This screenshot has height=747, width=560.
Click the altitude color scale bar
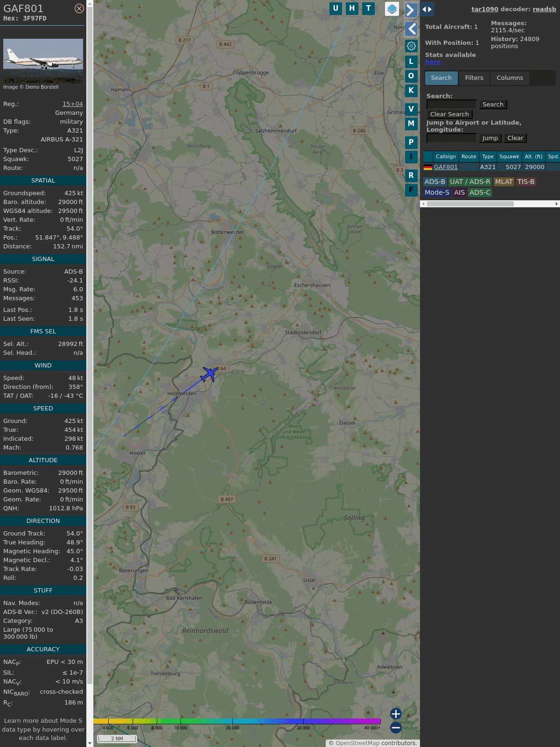tap(237, 721)
